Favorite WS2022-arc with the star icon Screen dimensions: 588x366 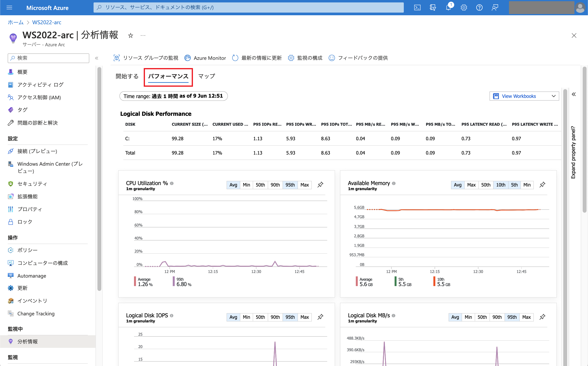[x=131, y=36]
